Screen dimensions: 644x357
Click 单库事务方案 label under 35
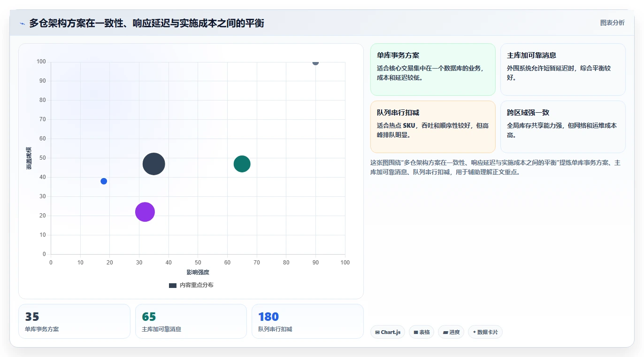tap(42, 329)
